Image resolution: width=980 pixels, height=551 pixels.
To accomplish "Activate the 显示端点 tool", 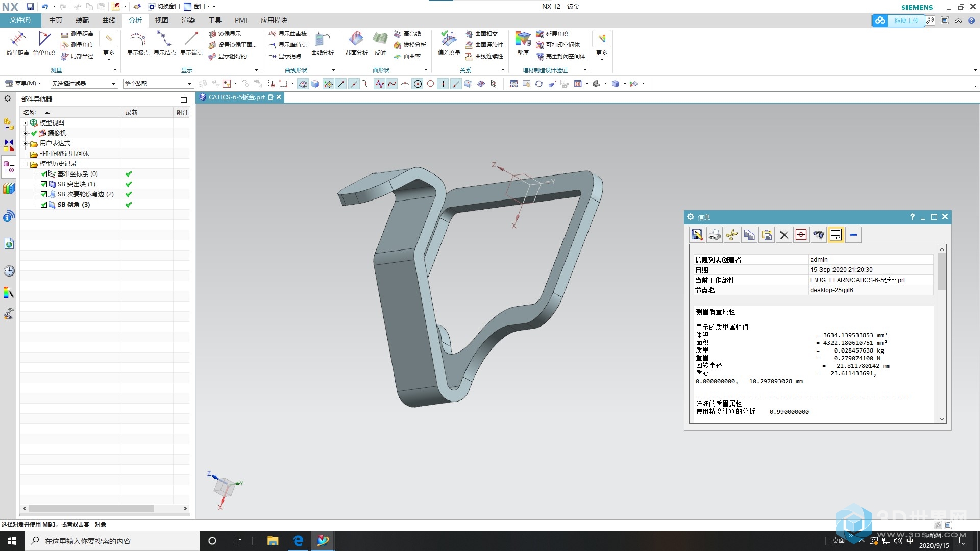I will [x=191, y=43].
